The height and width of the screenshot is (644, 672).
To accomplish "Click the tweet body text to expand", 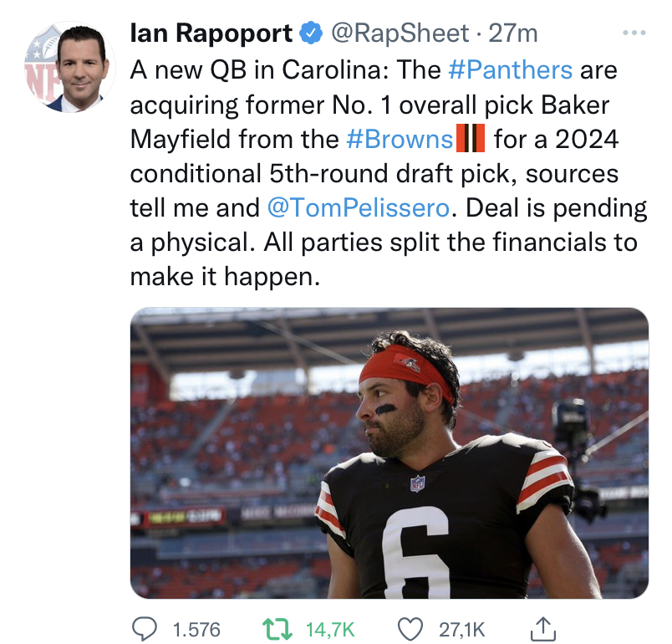I will pos(389,173).
